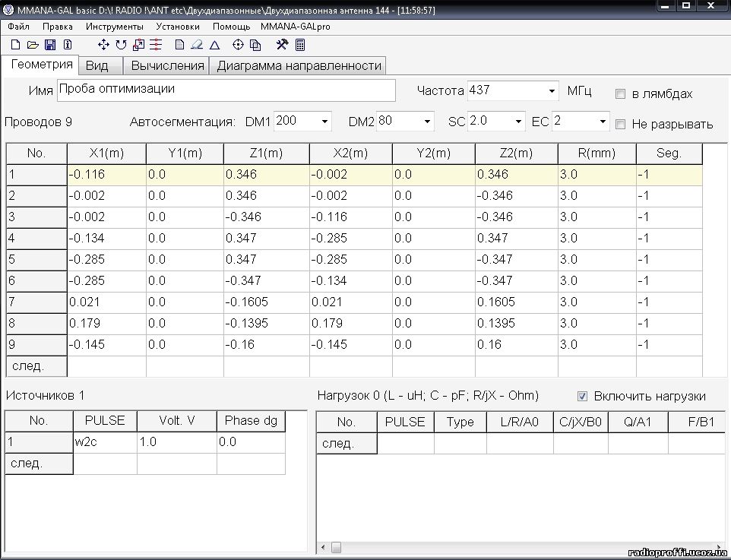Screen dimensions: 731x560
Task: Click the Volt. V cell '1.0'
Action: point(177,442)
